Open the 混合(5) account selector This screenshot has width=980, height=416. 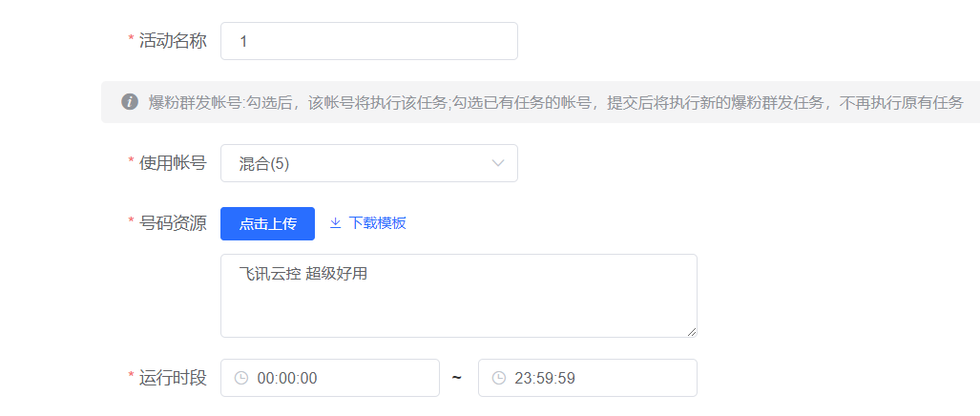pos(368,163)
